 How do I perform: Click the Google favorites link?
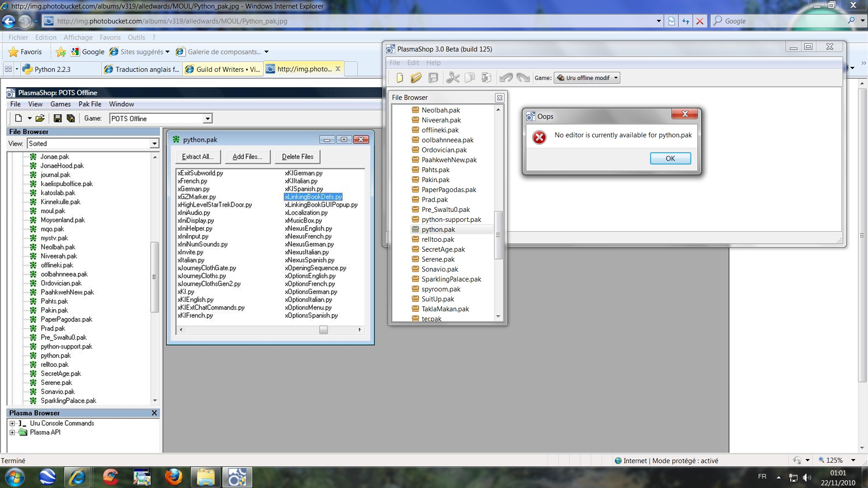(x=88, y=52)
